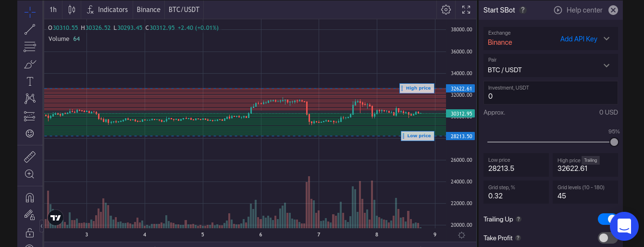Disable the Trailing Up switch
Image resolution: width=644 pixels, height=247 pixels.
point(607,219)
